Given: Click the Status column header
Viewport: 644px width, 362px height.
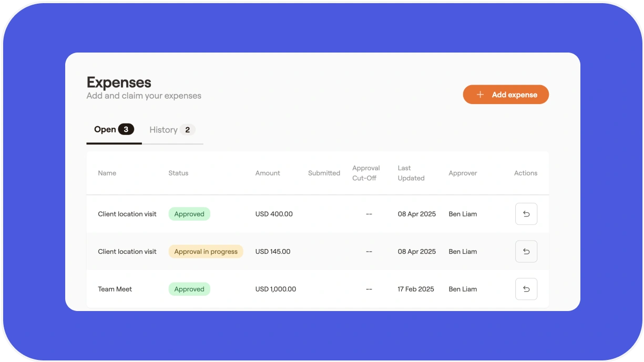Looking at the screenshot, I should [x=179, y=173].
